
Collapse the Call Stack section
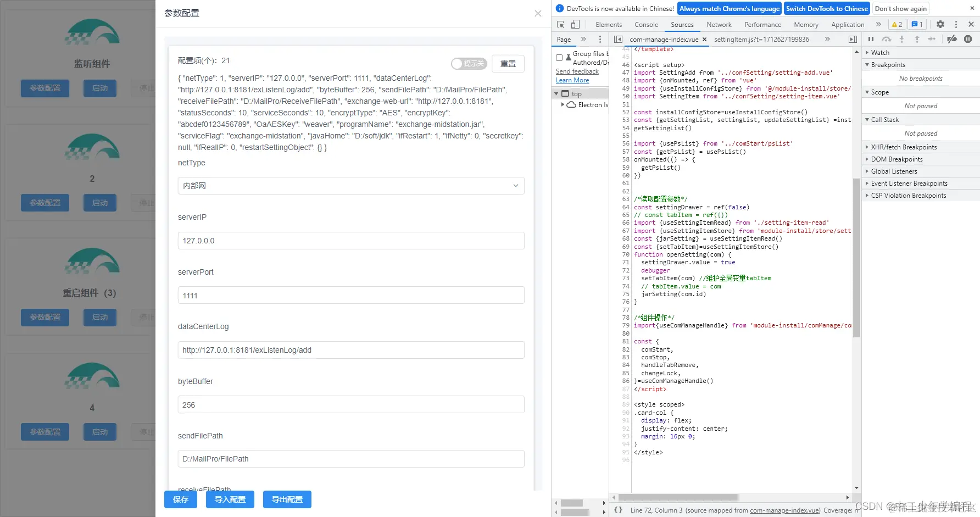(921, 120)
